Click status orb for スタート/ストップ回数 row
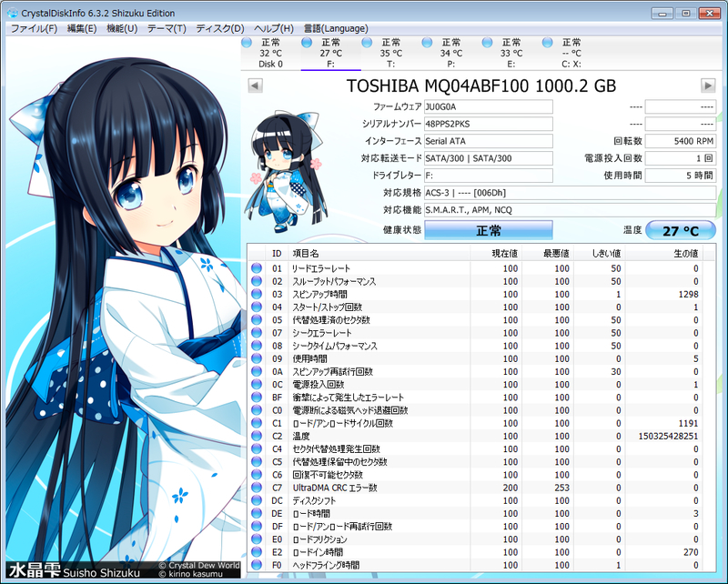Viewport: 728px width, 584px height. point(257,307)
